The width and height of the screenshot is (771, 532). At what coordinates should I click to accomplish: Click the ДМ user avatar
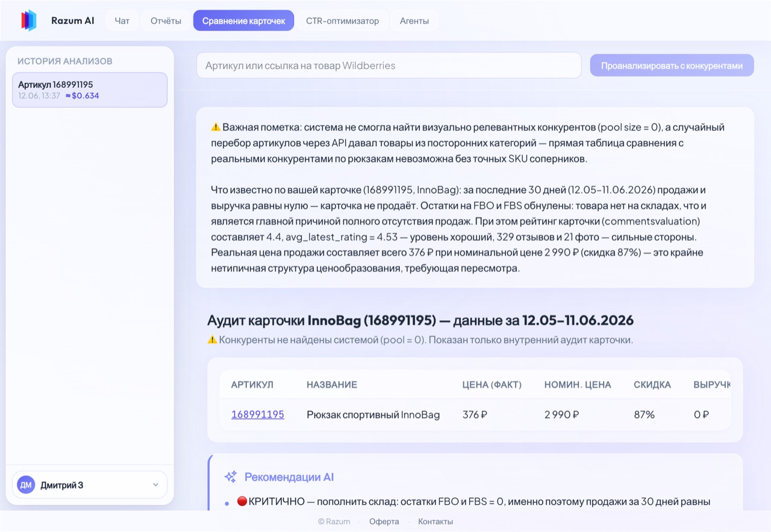point(26,484)
